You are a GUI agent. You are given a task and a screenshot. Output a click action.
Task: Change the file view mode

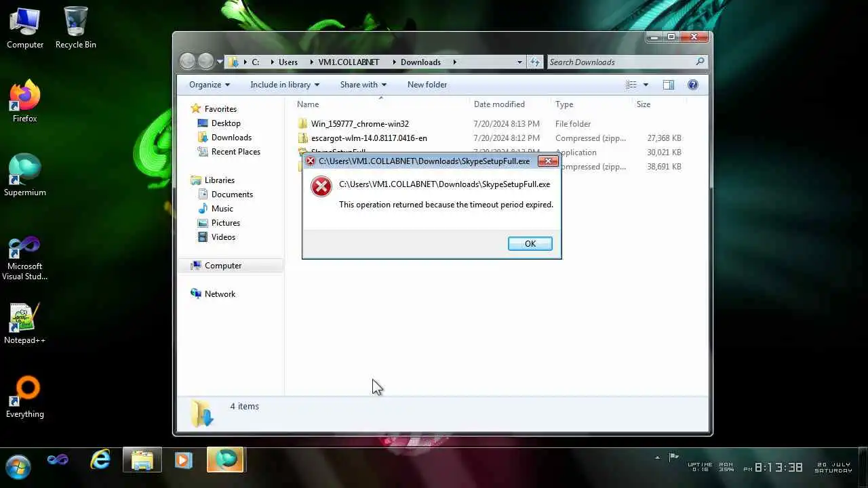pos(631,85)
